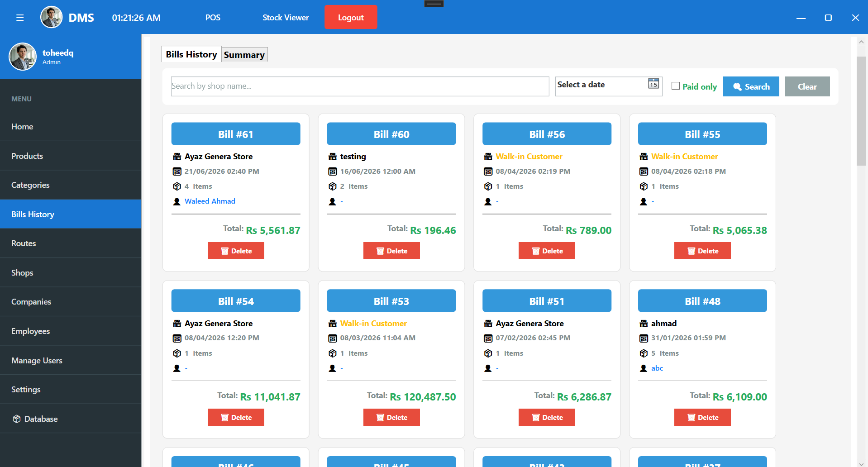Viewport: 868px width, 467px height.
Task: Click the calendar icon in Bill #55
Action: point(644,172)
